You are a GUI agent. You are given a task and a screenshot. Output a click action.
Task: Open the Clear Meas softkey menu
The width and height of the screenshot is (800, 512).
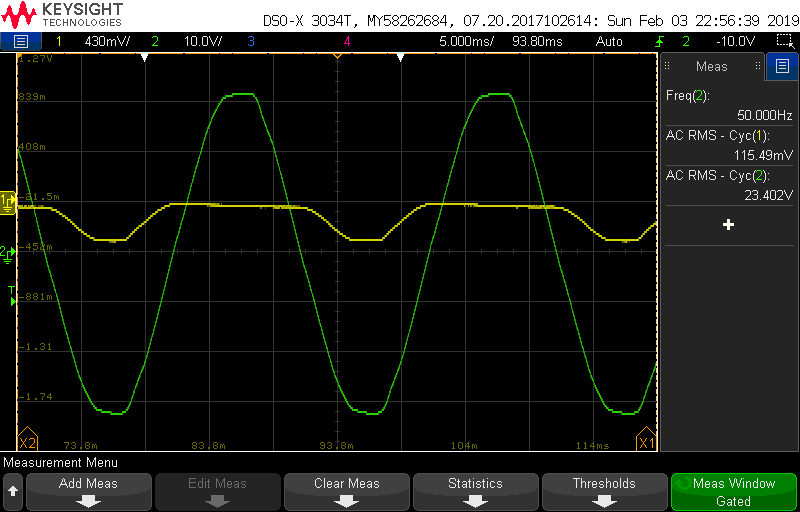pos(346,491)
